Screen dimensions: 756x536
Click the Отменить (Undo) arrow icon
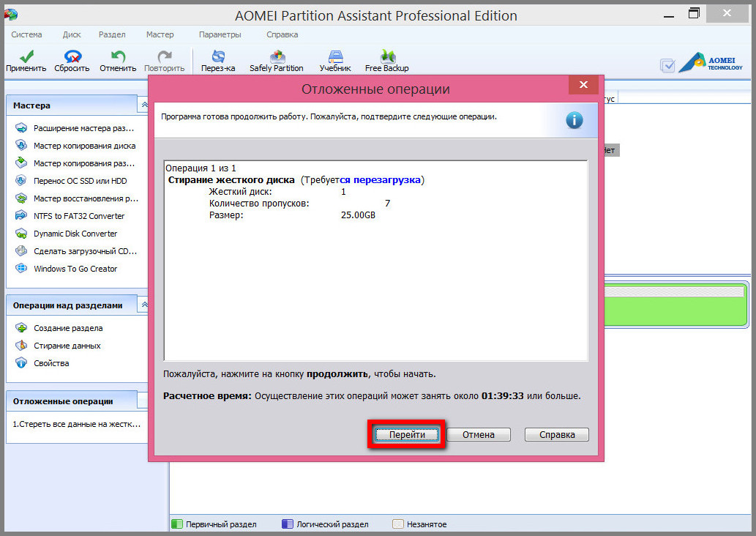pos(118,56)
